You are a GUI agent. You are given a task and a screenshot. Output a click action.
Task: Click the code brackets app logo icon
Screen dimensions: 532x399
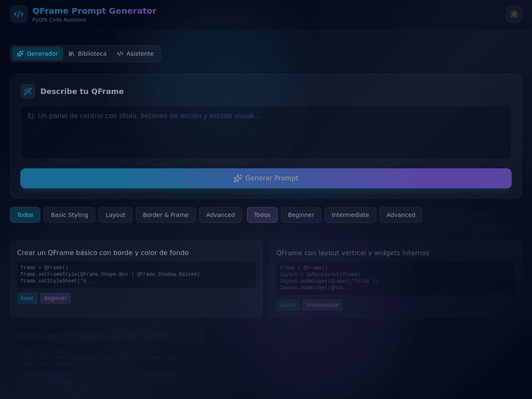pos(19,14)
